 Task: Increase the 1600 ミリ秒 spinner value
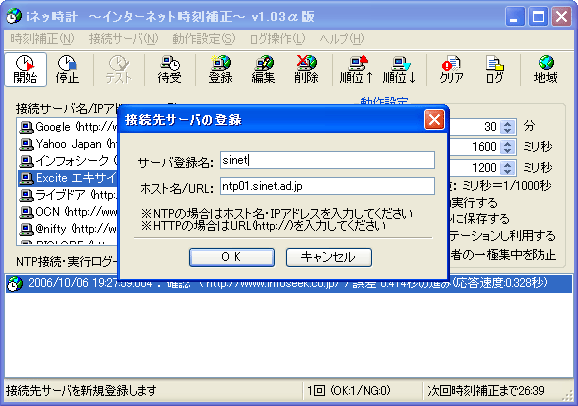508,143
